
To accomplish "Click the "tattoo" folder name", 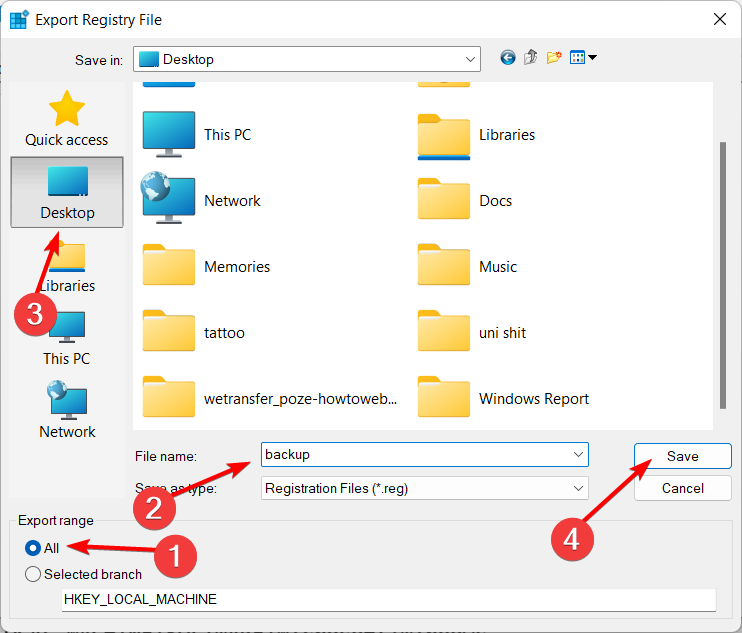I will coord(224,333).
